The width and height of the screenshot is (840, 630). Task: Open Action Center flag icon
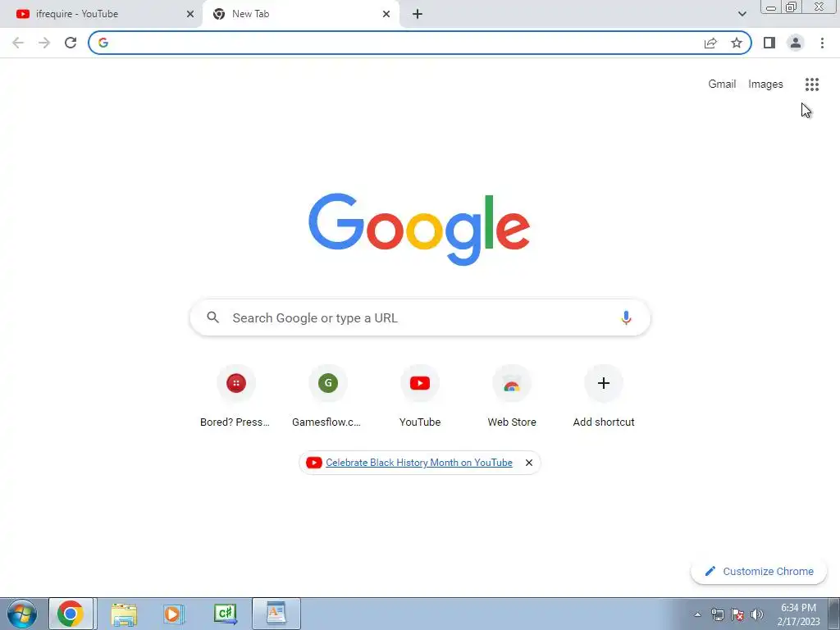click(737, 614)
